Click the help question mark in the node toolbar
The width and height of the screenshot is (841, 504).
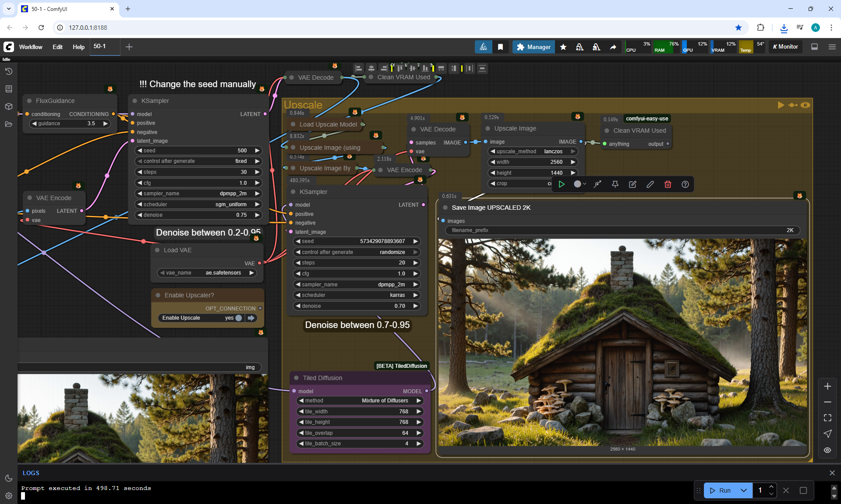[685, 184]
